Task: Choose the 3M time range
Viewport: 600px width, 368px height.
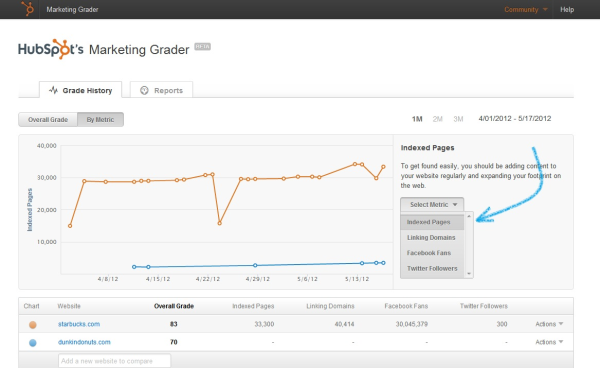Action: 458,119
